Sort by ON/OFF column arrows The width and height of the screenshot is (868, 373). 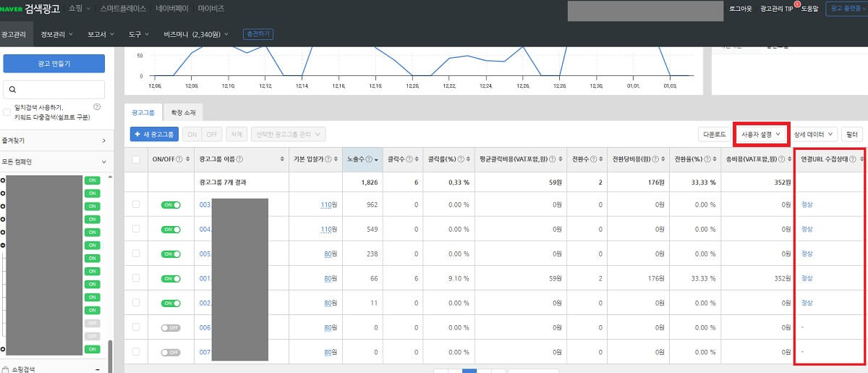(189, 159)
